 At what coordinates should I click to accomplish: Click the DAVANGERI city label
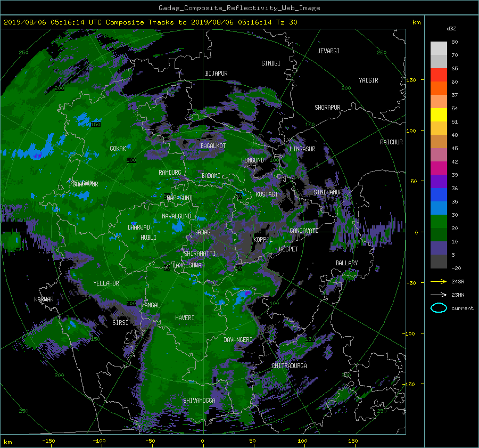(x=238, y=340)
